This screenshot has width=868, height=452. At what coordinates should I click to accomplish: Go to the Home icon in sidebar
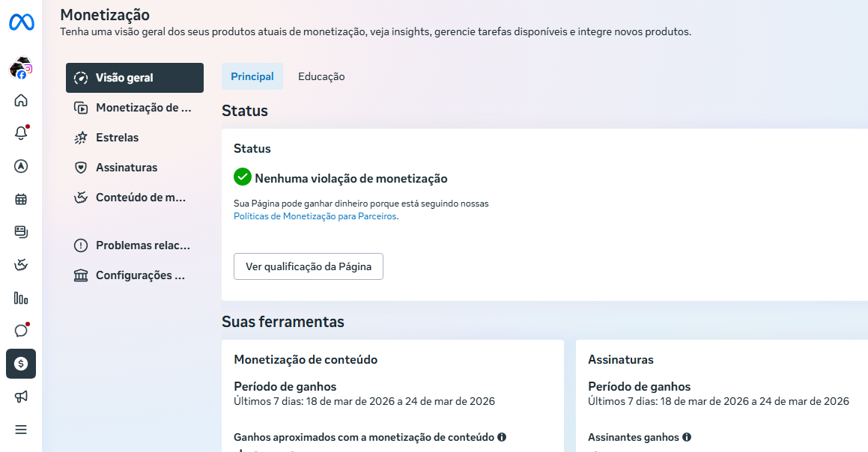click(21, 100)
